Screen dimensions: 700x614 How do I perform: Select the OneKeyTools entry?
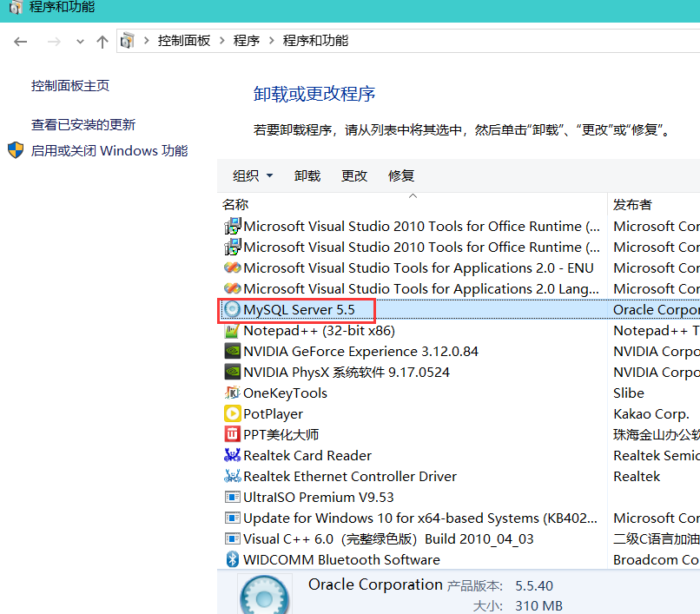pos(285,393)
